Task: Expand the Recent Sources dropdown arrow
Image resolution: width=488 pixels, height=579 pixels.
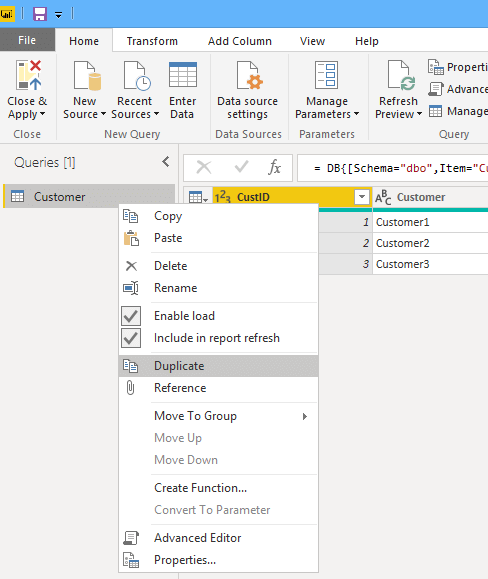Action: tap(157, 114)
